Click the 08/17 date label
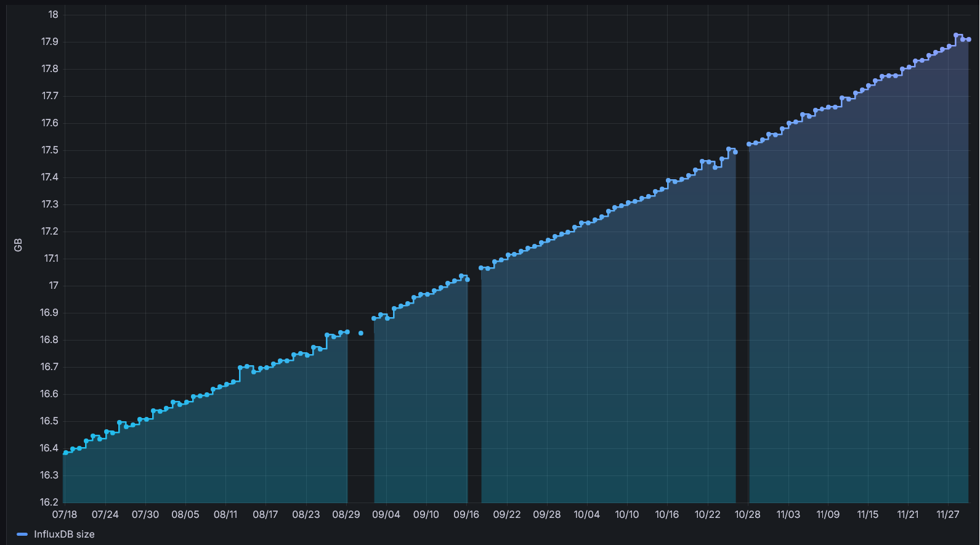The width and height of the screenshot is (980, 545). (x=265, y=515)
